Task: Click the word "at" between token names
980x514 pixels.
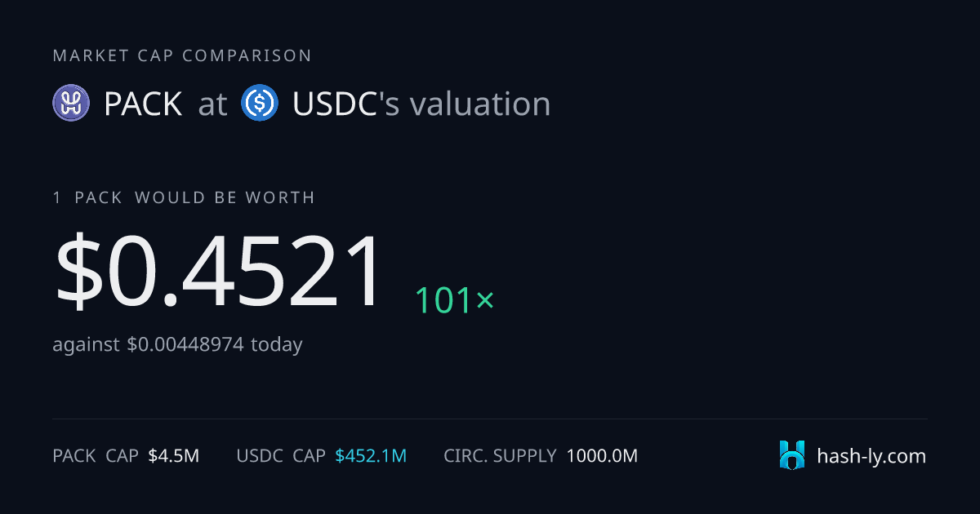Action: tap(212, 105)
